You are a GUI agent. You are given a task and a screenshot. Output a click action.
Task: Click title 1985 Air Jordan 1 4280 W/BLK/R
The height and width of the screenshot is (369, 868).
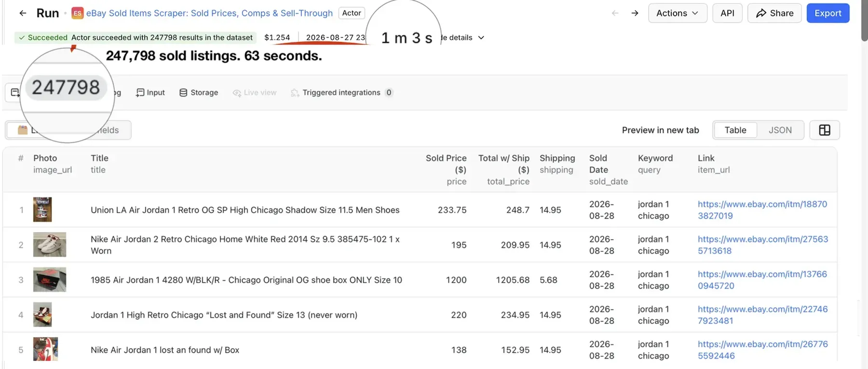[246, 280]
